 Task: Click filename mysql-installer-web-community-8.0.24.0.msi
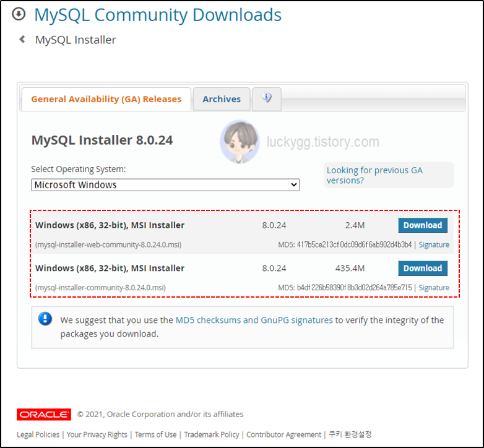(x=108, y=244)
